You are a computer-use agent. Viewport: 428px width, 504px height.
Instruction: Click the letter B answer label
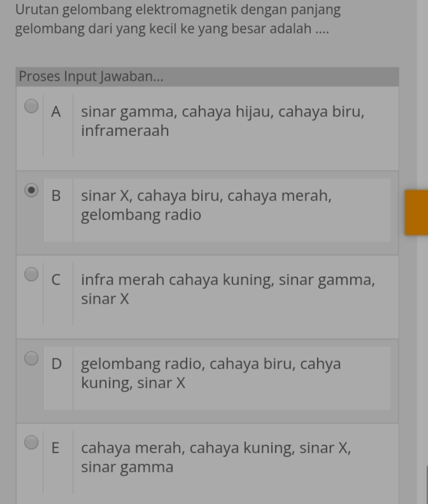(x=56, y=196)
